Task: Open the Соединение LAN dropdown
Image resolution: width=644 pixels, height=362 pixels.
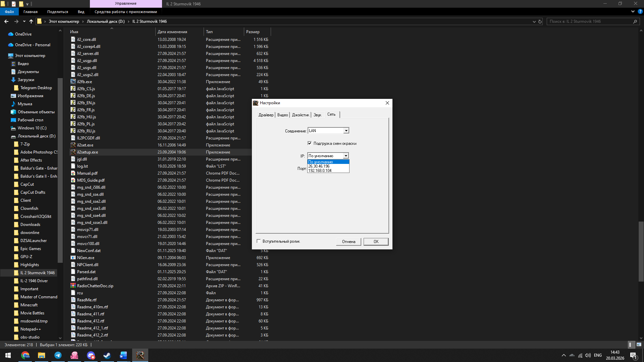Action: [x=346, y=130]
